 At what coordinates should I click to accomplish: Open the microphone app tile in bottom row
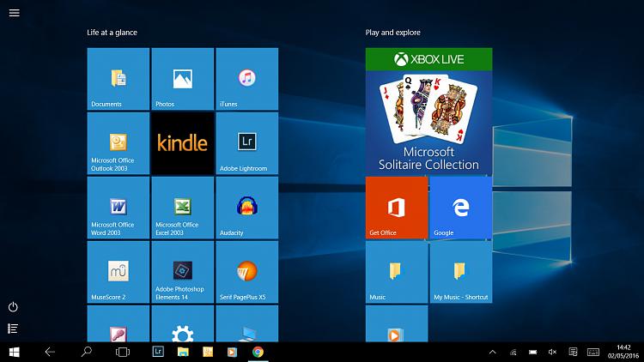point(118,324)
